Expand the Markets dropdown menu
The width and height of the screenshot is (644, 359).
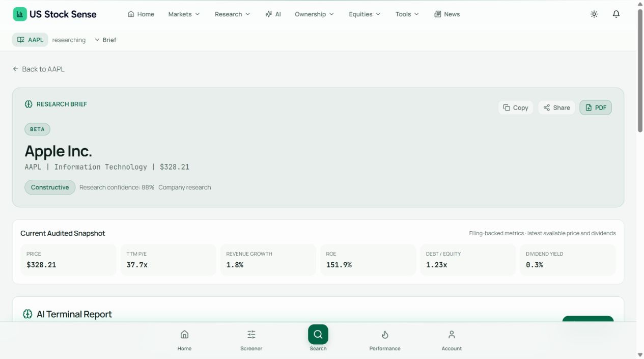(x=184, y=14)
